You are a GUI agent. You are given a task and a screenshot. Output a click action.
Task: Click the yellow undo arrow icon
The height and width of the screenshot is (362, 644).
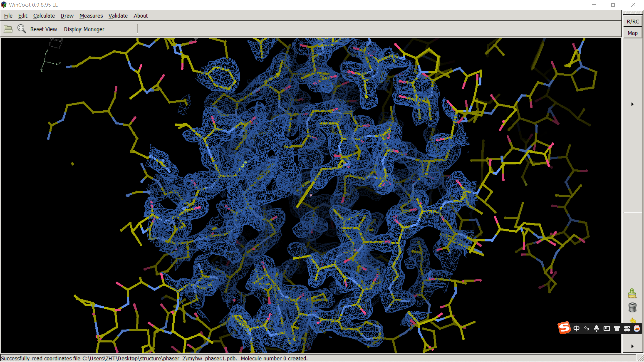(633, 320)
